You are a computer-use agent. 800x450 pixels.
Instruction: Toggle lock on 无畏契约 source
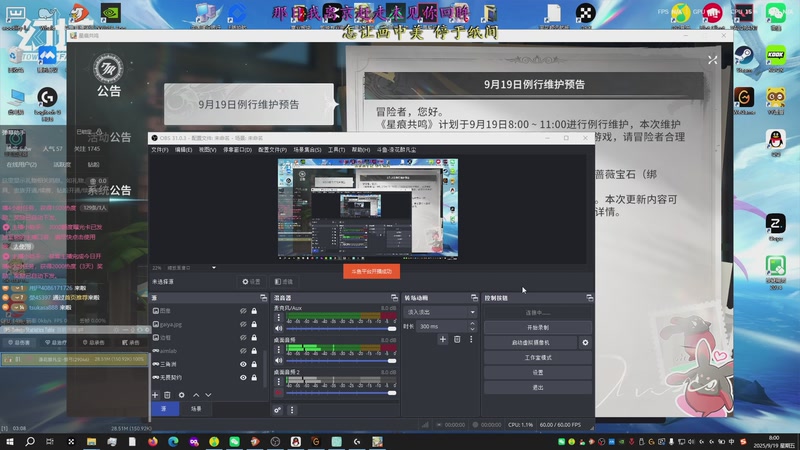click(x=254, y=378)
